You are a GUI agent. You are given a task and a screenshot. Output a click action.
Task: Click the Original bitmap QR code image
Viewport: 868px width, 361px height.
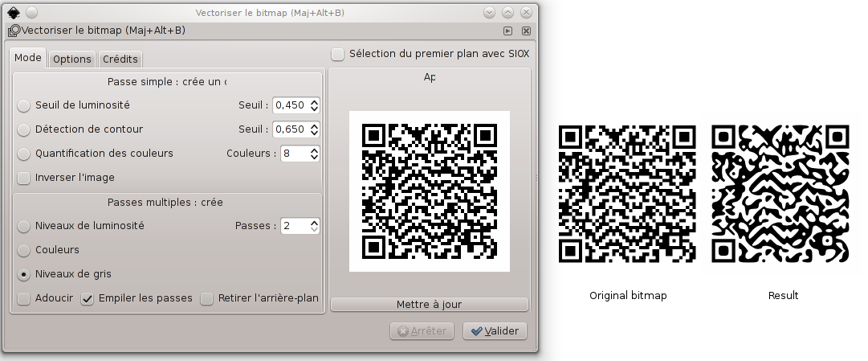[x=627, y=194]
